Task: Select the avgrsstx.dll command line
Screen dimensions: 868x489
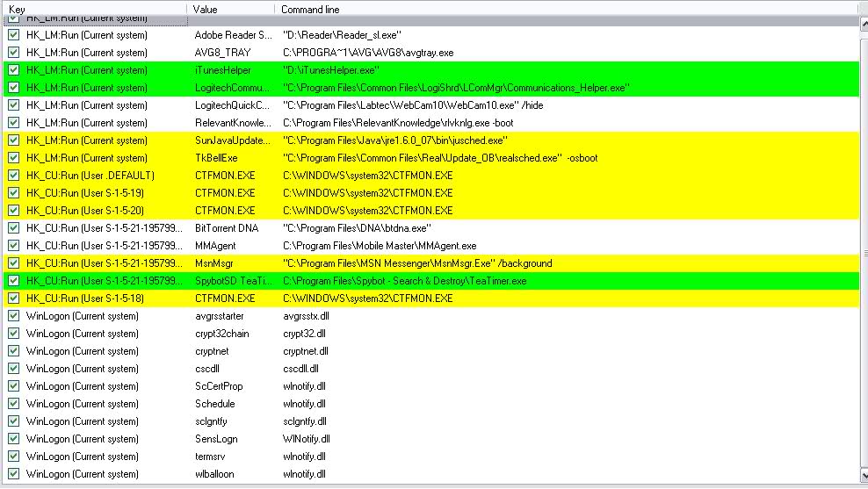Action: tap(306, 316)
